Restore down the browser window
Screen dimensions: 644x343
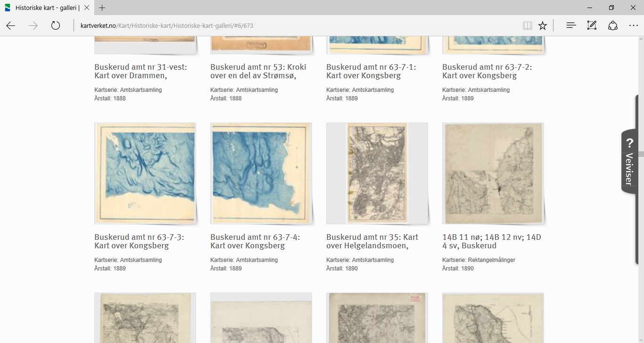[x=611, y=8]
